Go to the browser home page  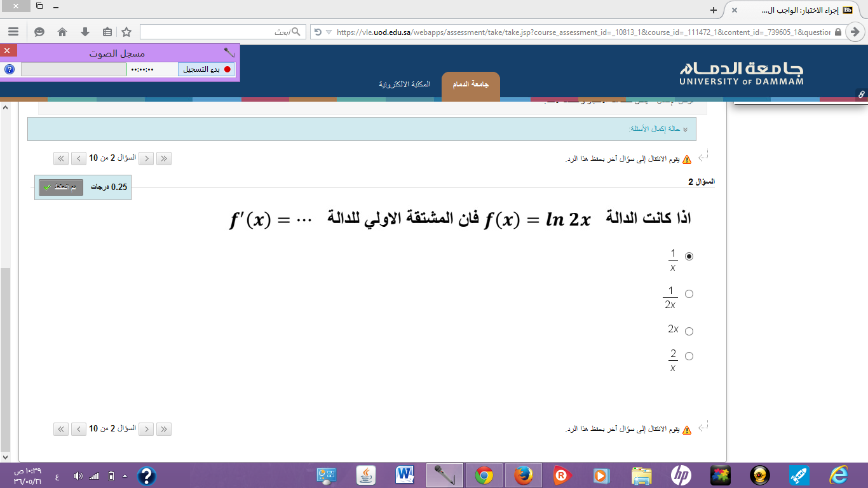[x=62, y=32]
